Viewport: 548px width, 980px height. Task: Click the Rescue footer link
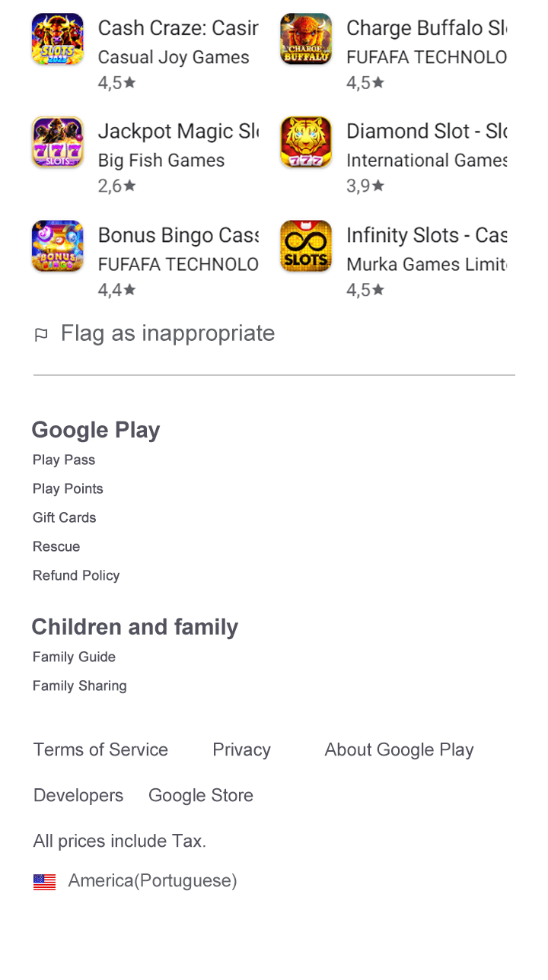tap(56, 546)
